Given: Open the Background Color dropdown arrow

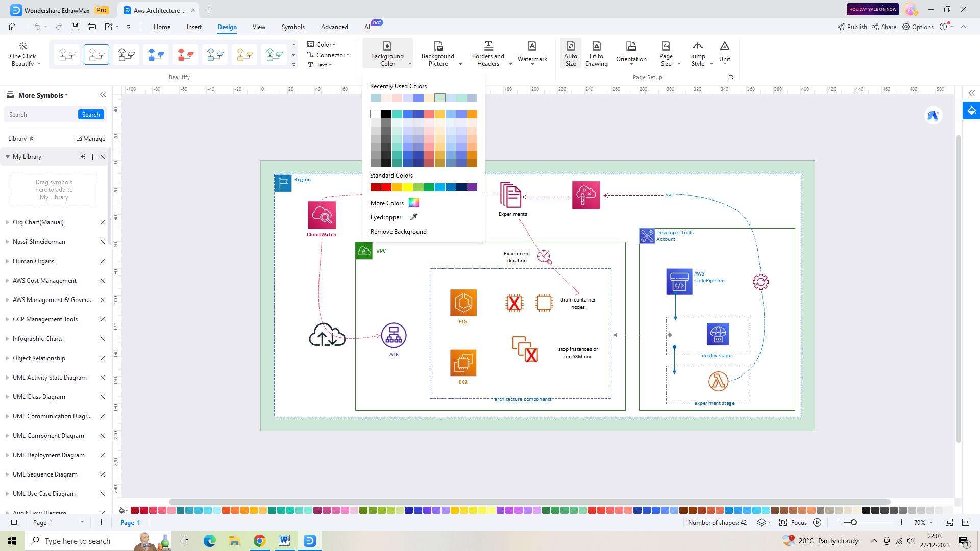Looking at the screenshot, I should pos(410,64).
